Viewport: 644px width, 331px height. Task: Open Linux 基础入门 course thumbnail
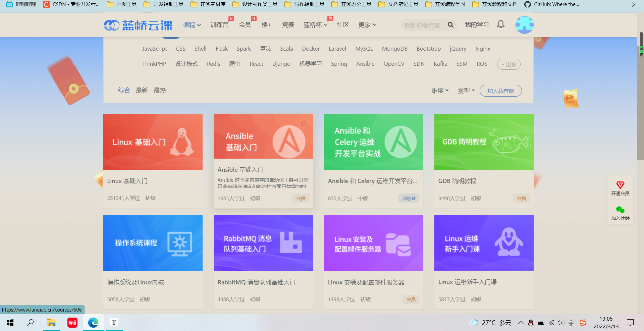pyautogui.click(x=153, y=142)
